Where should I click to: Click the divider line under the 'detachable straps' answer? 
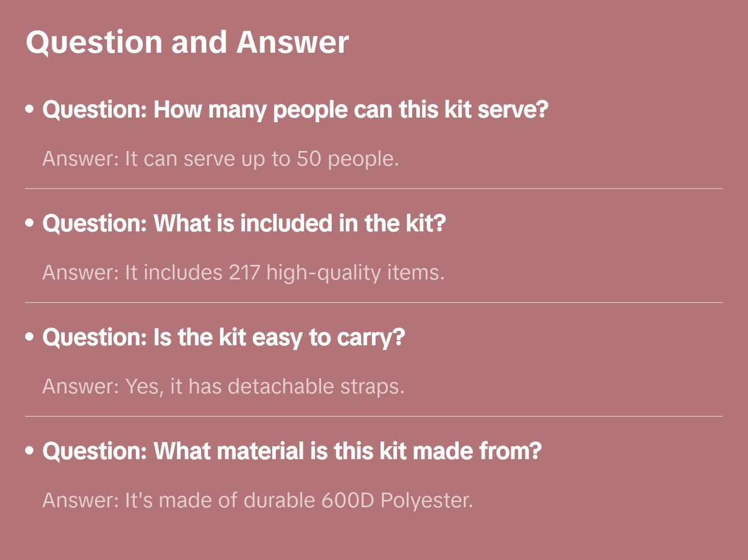[x=374, y=416]
